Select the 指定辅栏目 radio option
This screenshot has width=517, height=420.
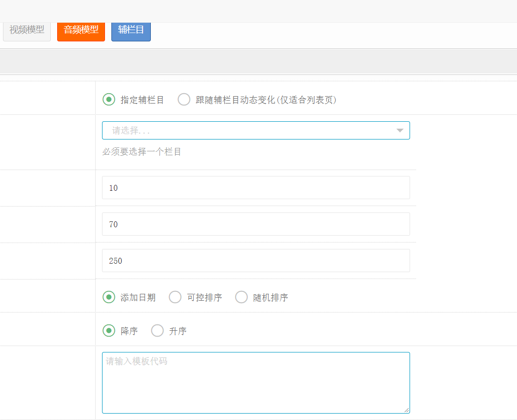(109, 100)
